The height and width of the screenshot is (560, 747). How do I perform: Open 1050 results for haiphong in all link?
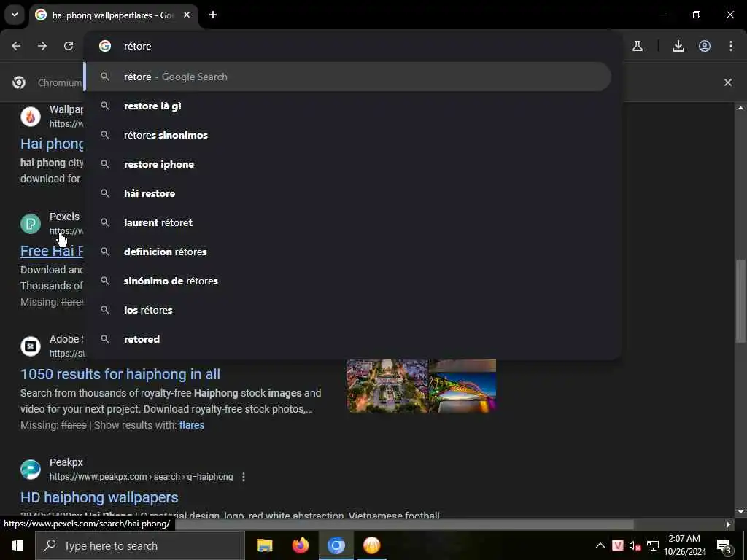(120, 374)
